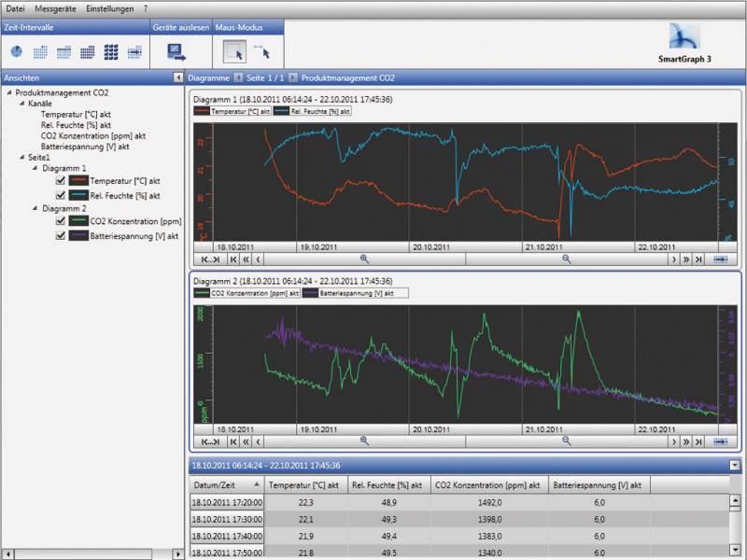
Task: Collapse the Produktmanagement CO2 tree node
Action: [x=9, y=92]
